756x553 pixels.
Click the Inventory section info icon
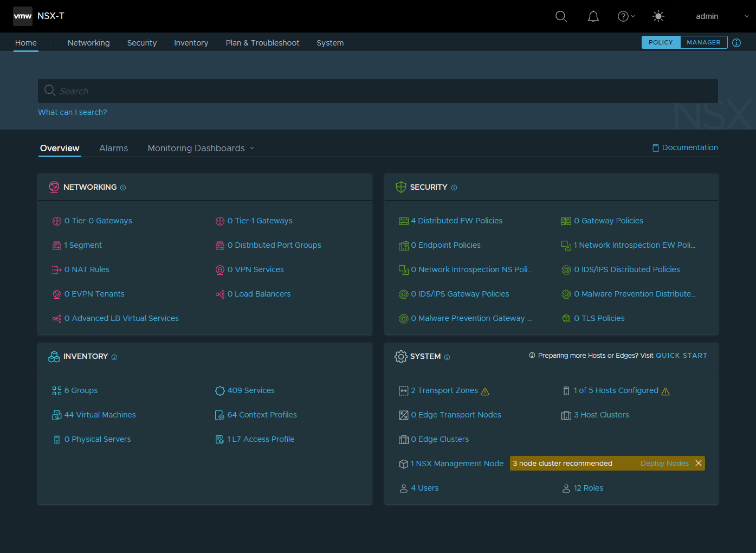coord(114,357)
